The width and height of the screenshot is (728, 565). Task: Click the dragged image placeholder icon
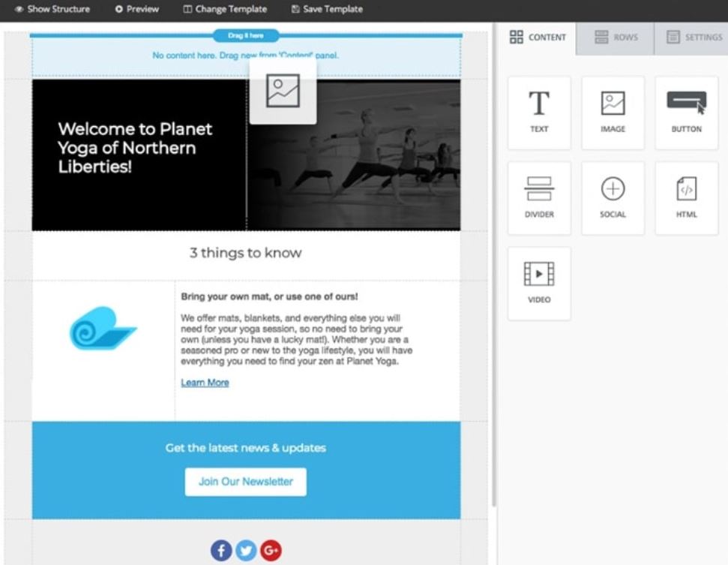click(x=283, y=91)
